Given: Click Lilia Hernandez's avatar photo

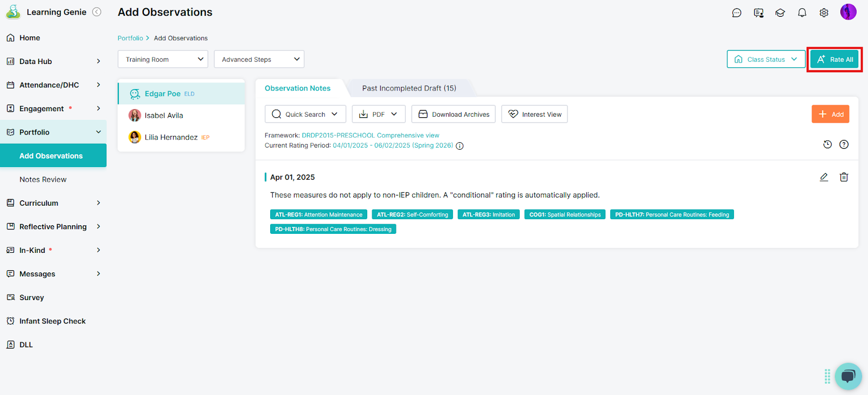Looking at the screenshot, I should 135,137.
